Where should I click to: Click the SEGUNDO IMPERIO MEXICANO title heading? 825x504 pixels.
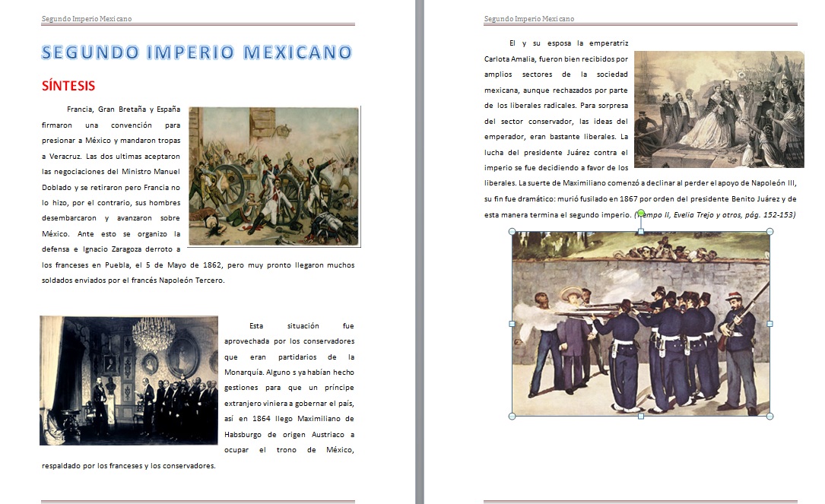click(x=197, y=52)
